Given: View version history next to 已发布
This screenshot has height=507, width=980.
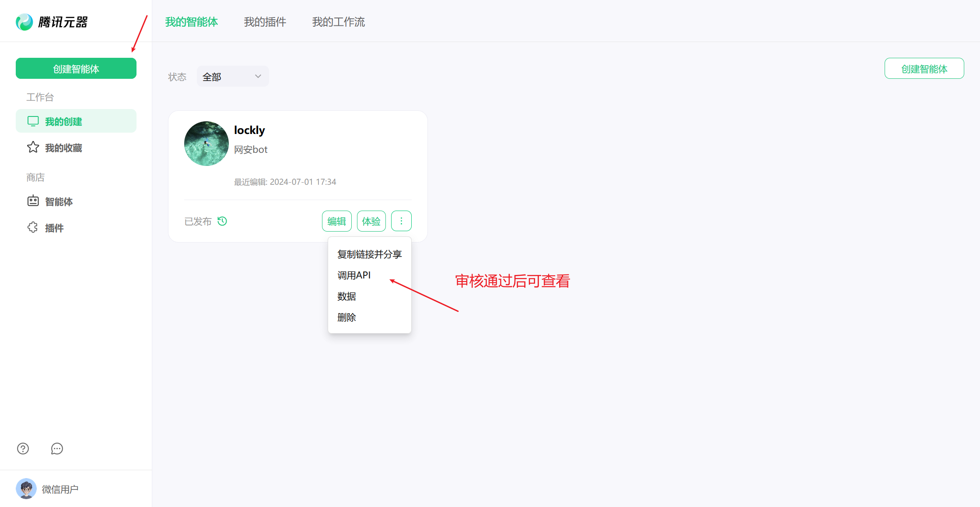Looking at the screenshot, I should [222, 221].
